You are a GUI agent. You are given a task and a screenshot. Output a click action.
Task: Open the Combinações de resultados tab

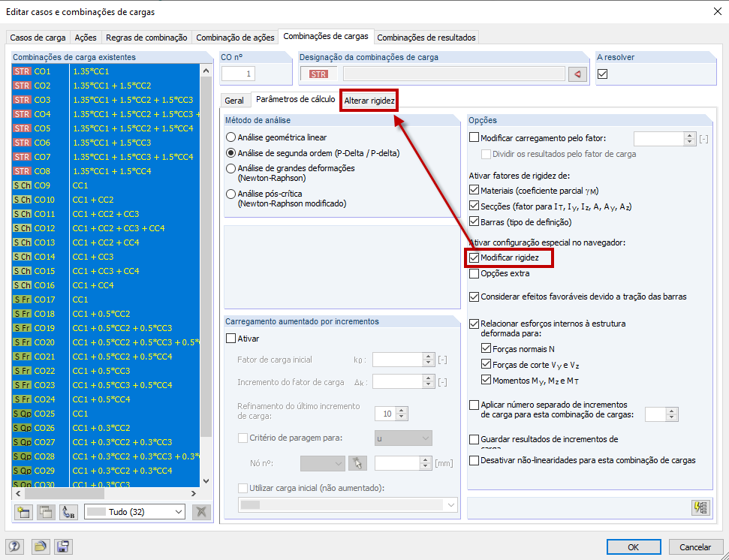(426, 38)
